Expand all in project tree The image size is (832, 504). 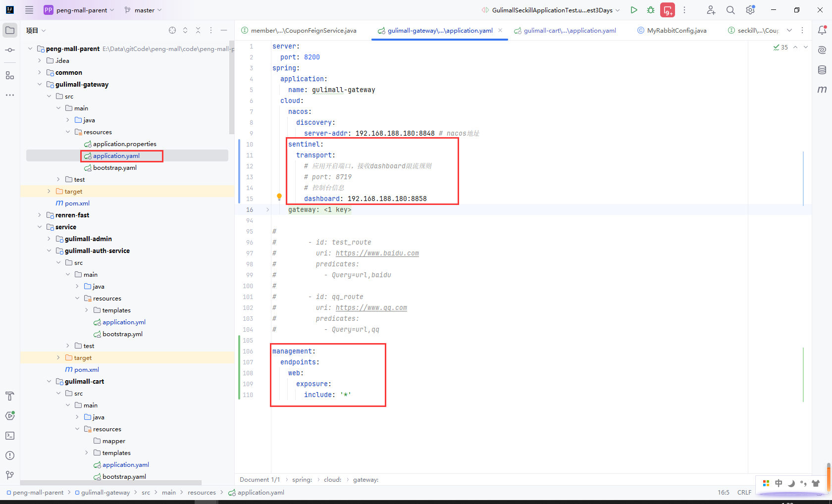point(185,30)
